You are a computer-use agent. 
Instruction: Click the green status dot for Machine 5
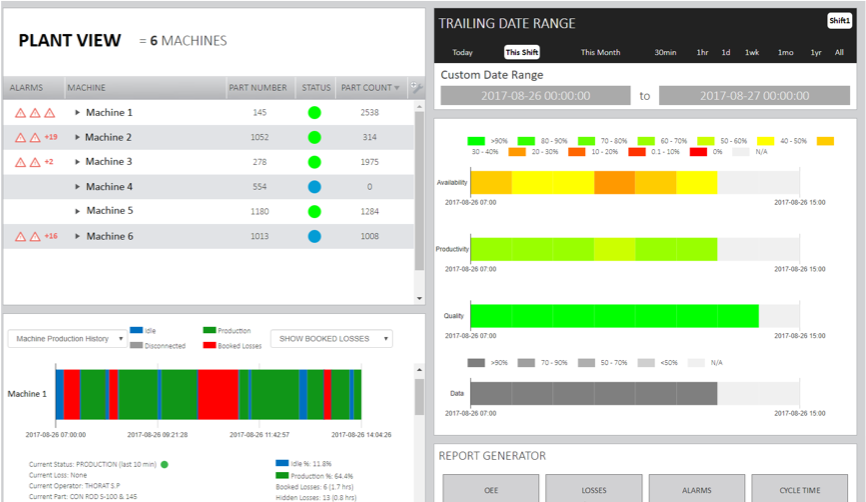(x=314, y=211)
